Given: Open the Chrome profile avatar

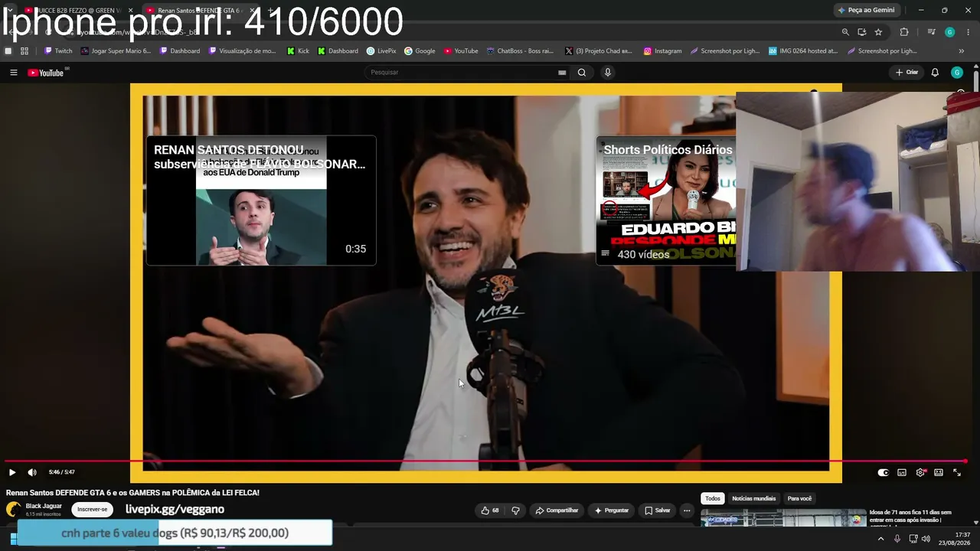Looking at the screenshot, I should (x=949, y=32).
